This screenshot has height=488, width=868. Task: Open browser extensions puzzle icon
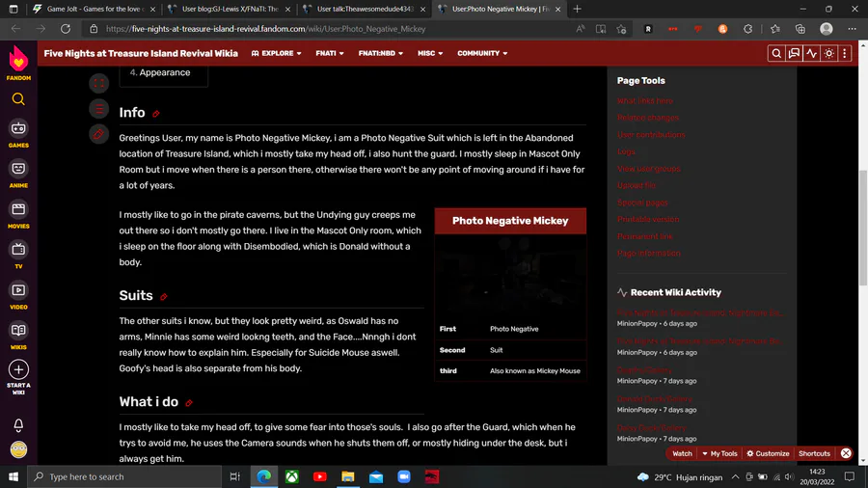(x=747, y=29)
